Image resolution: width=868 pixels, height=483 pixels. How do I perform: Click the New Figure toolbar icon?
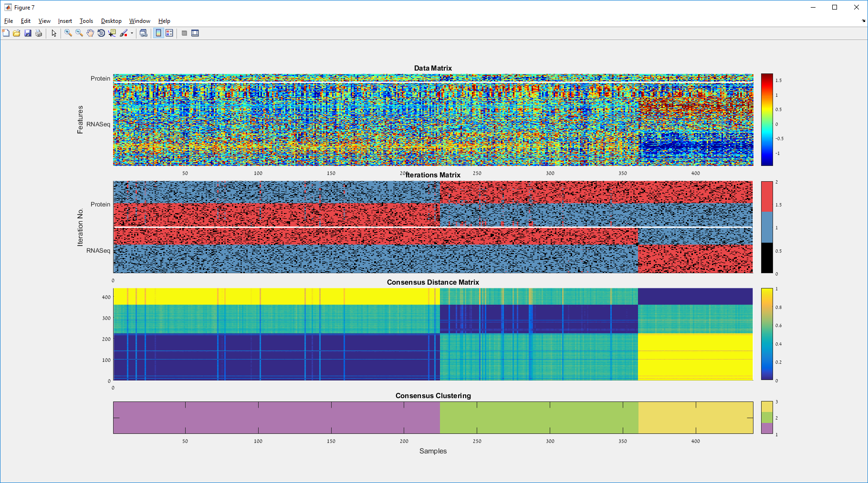point(6,33)
